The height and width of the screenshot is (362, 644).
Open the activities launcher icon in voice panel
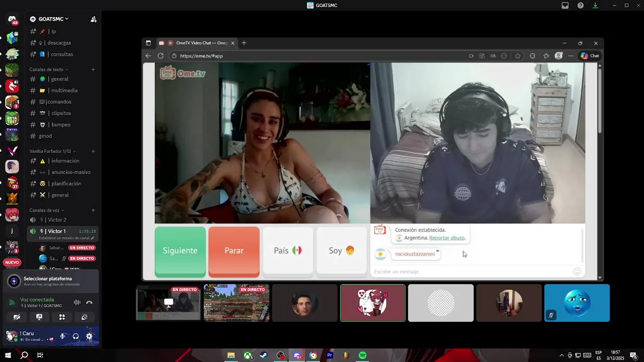click(62, 317)
